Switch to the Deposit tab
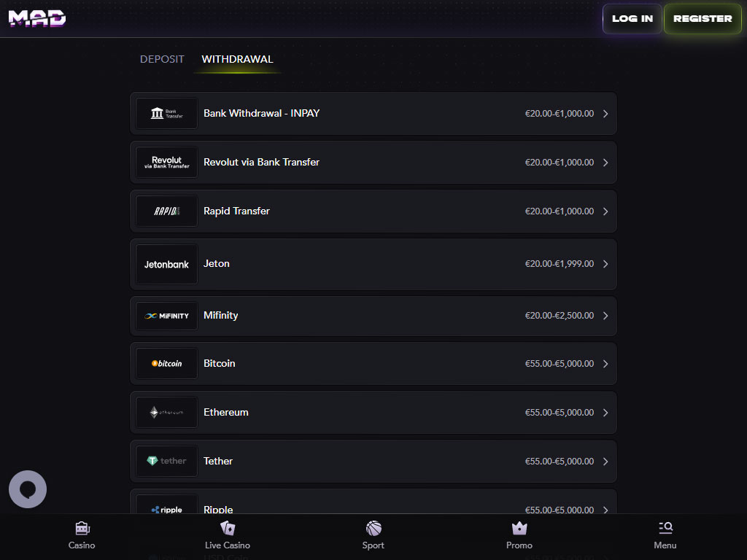 [162, 59]
